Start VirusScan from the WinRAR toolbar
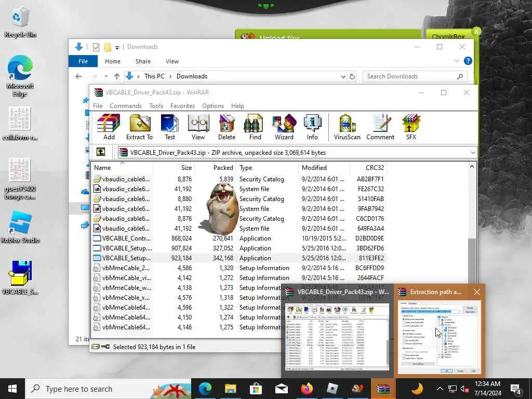The width and height of the screenshot is (532, 399). pyautogui.click(x=347, y=127)
